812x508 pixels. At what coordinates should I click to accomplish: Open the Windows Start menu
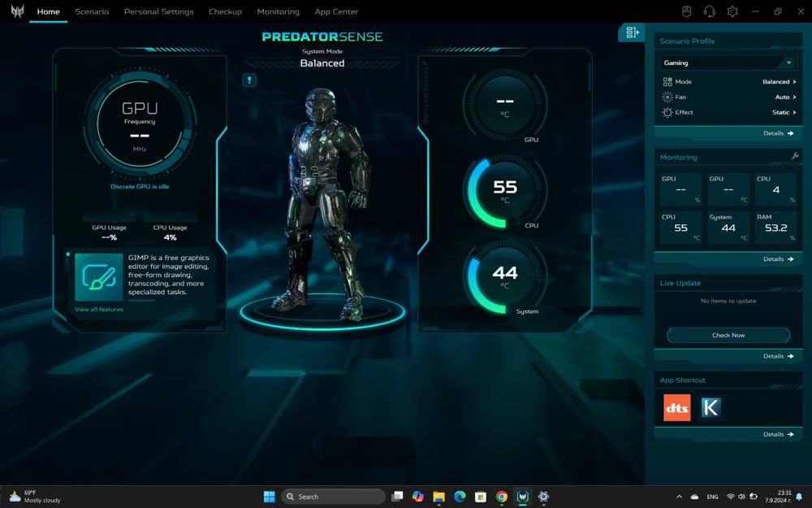(270, 497)
